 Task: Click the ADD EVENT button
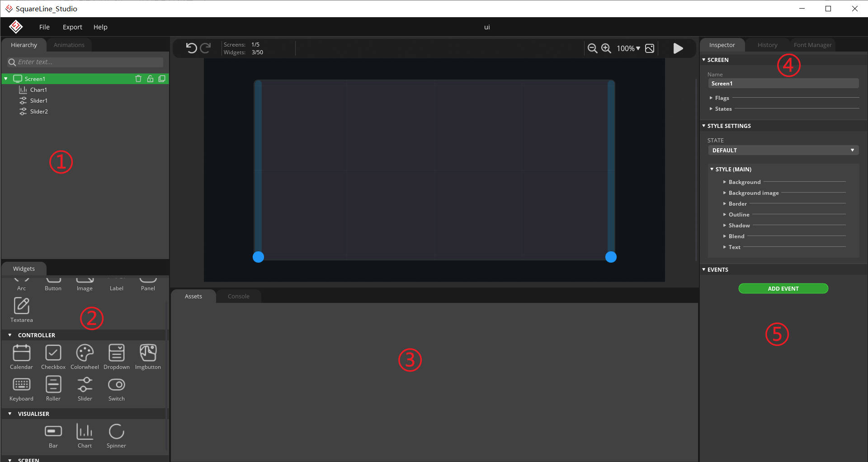(x=783, y=288)
